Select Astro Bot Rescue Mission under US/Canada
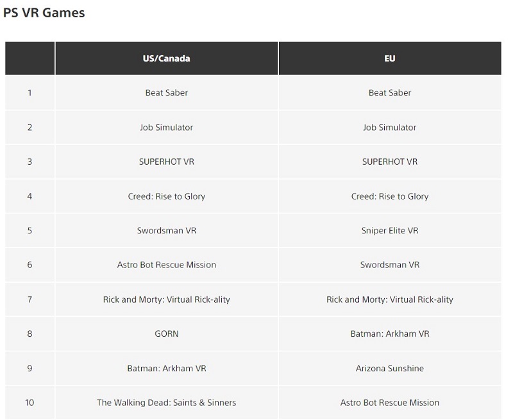 [167, 265]
